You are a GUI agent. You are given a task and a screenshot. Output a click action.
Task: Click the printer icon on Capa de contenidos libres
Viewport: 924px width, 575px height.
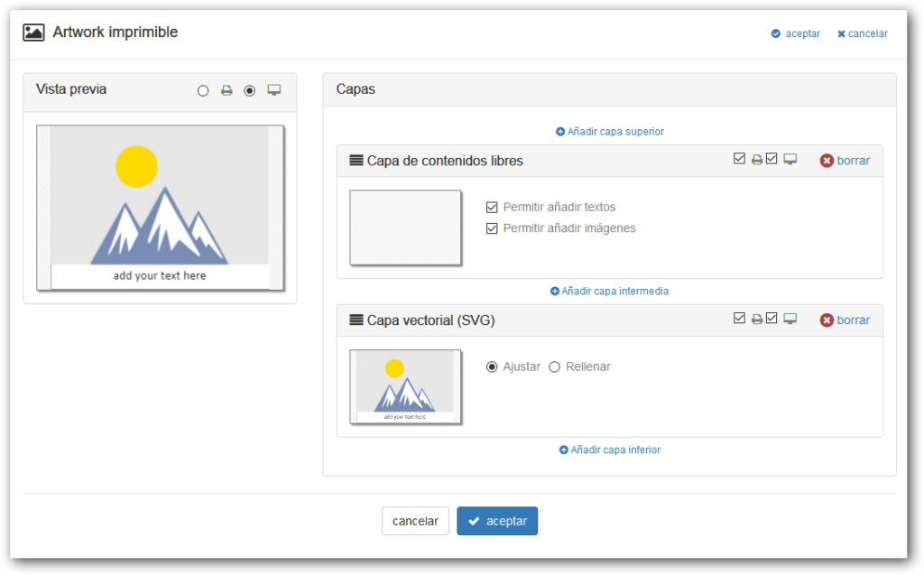757,160
